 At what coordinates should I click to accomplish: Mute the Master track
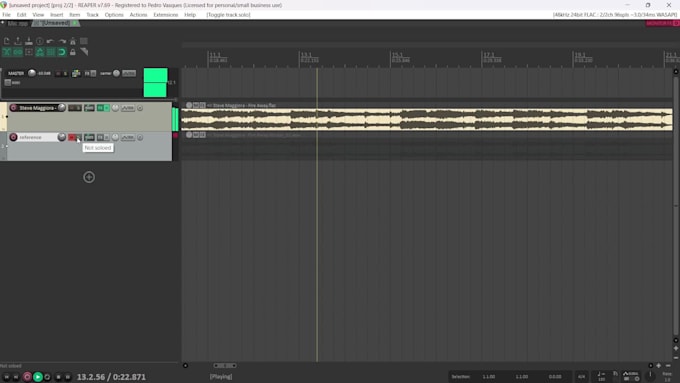[58, 73]
